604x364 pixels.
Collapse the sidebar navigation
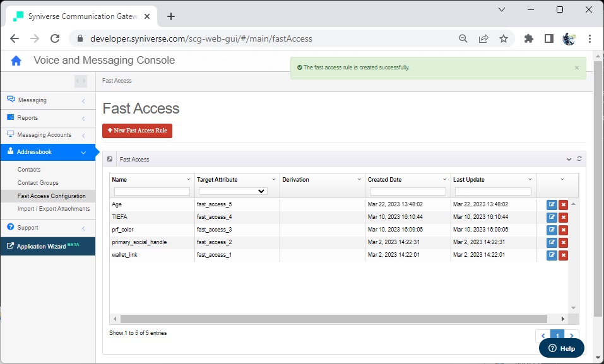(81, 81)
